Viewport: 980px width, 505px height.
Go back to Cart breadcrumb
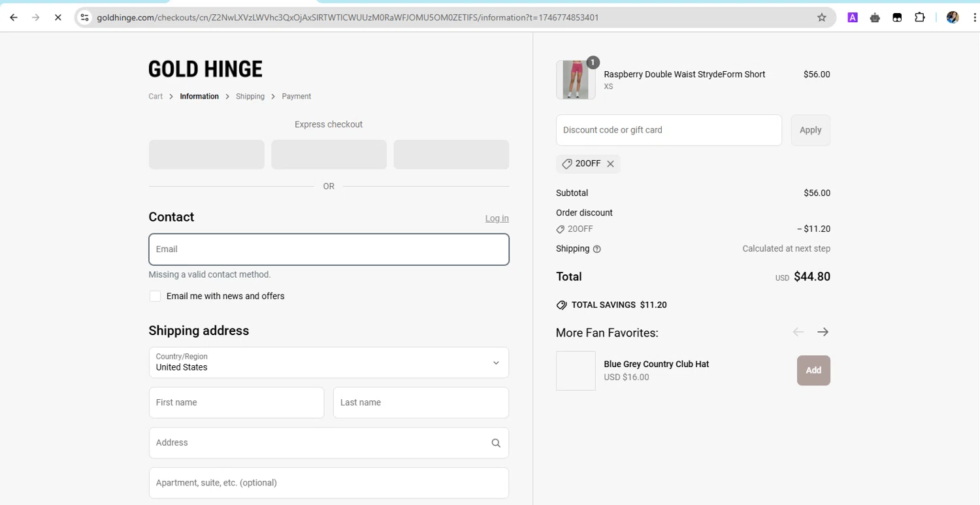(x=155, y=97)
